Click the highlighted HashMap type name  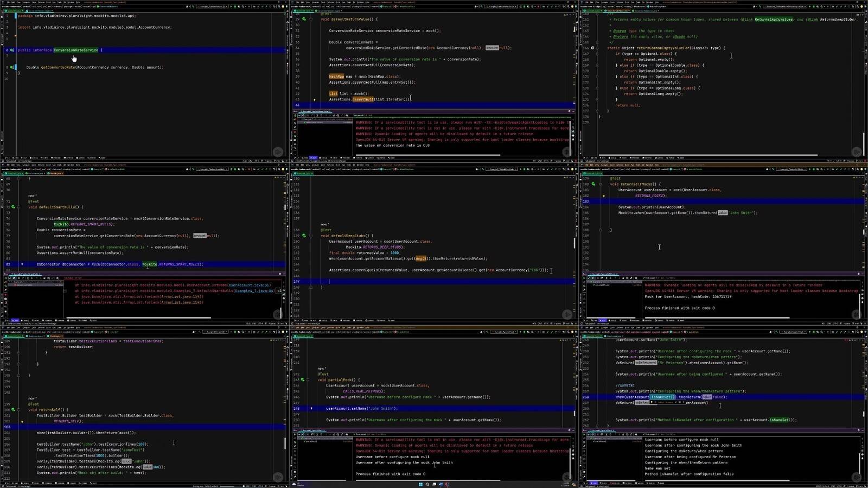(336, 77)
